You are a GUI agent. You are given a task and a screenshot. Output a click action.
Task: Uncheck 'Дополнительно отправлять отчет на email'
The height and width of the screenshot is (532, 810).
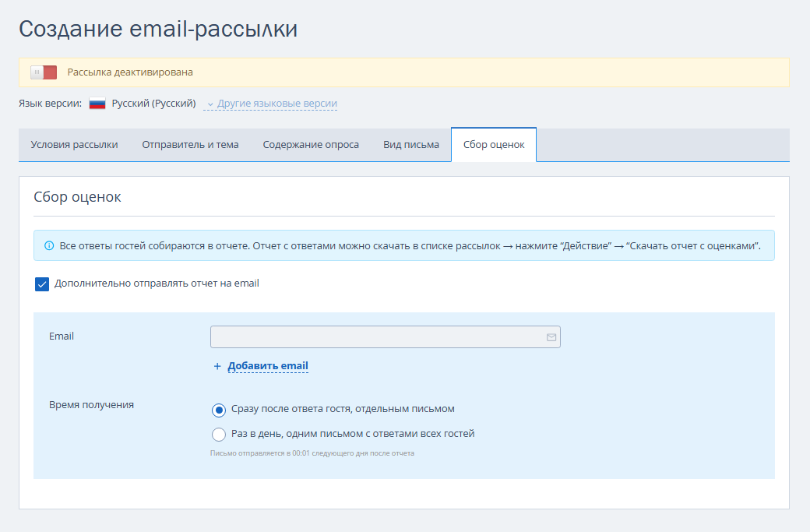42,284
